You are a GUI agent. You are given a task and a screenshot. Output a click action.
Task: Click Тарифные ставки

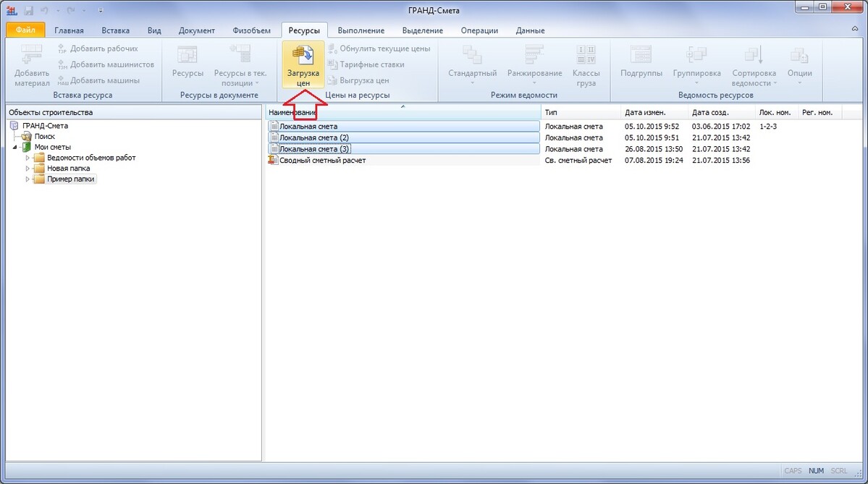(x=366, y=64)
